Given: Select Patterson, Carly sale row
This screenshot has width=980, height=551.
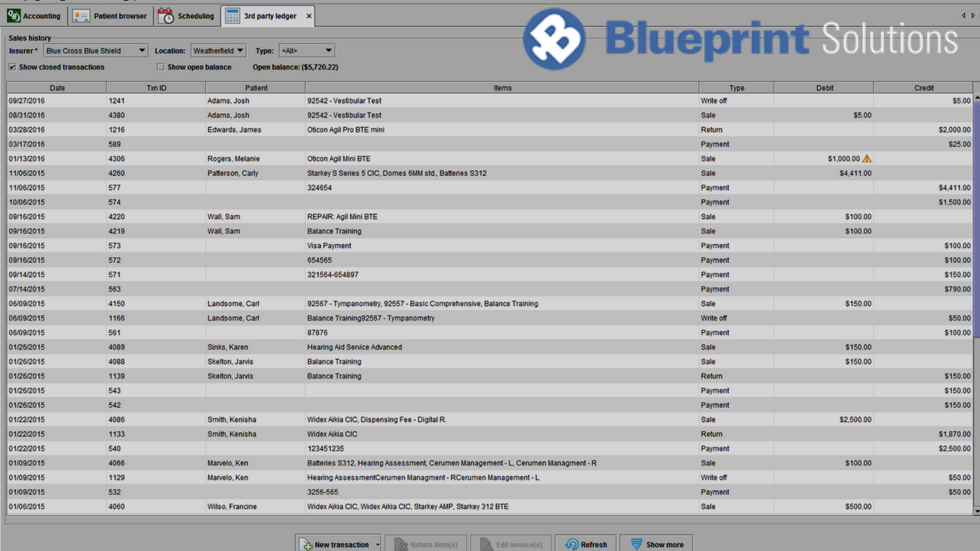Looking at the screenshot, I should [x=490, y=174].
